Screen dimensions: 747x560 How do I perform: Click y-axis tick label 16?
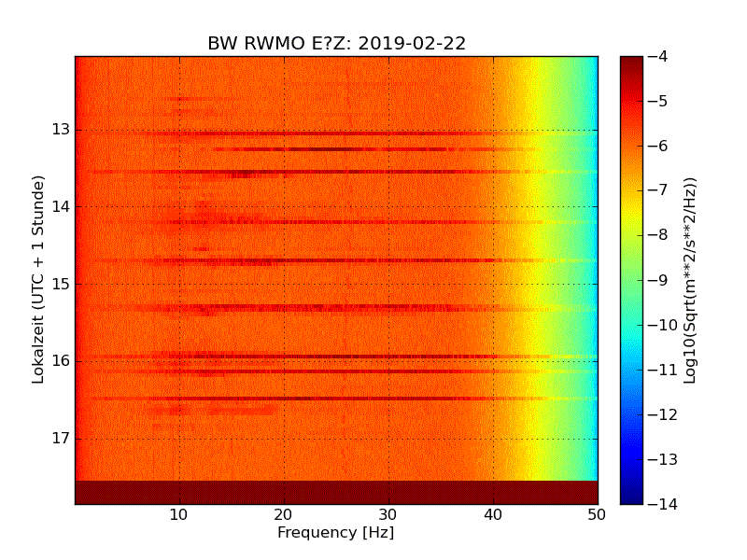61,360
